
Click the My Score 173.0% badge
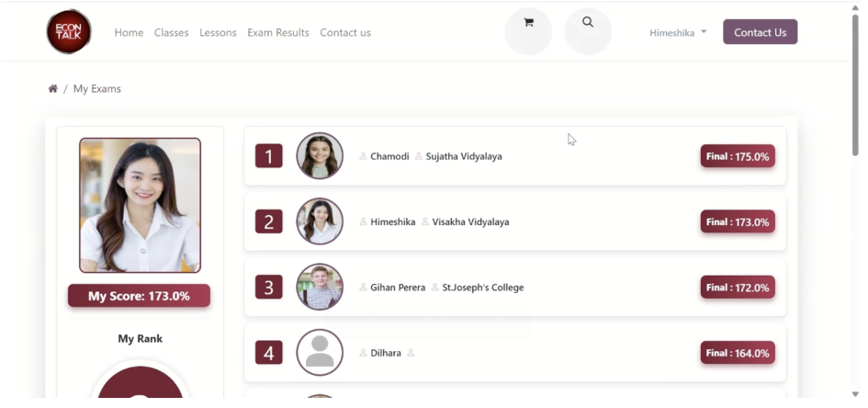(x=139, y=296)
